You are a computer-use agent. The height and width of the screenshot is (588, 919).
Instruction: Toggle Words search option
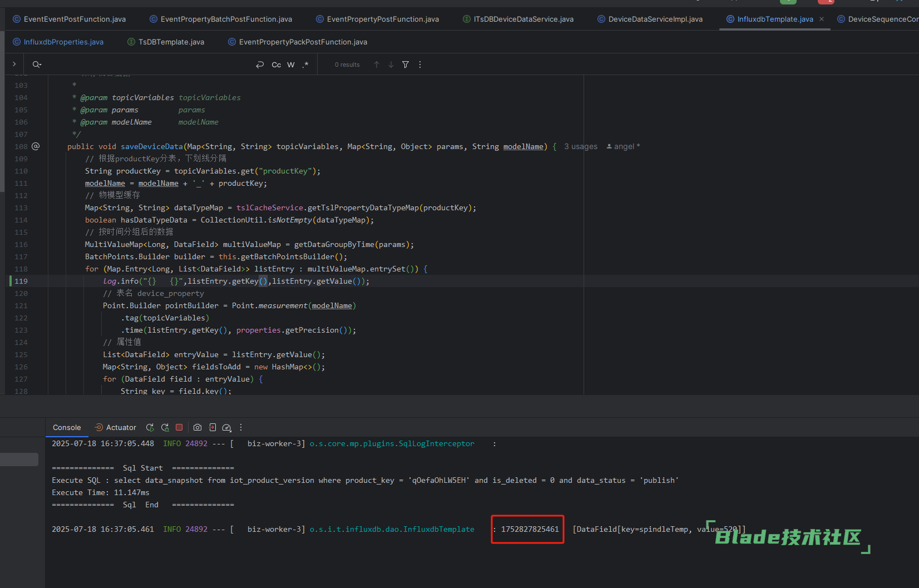click(x=291, y=65)
